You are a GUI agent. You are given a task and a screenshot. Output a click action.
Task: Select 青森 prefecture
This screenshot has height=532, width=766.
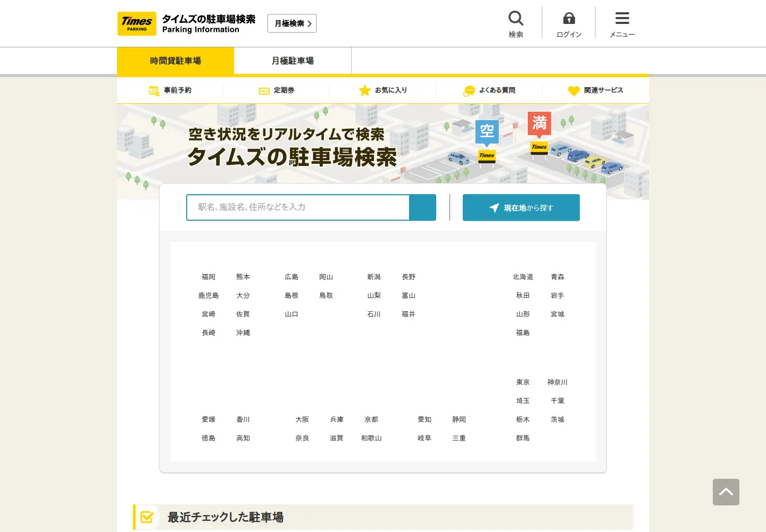pyautogui.click(x=557, y=277)
